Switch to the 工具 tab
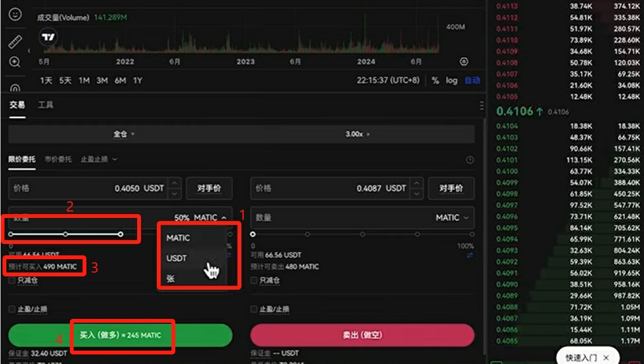This screenshot has height=364, width=644. click(46, 105)
